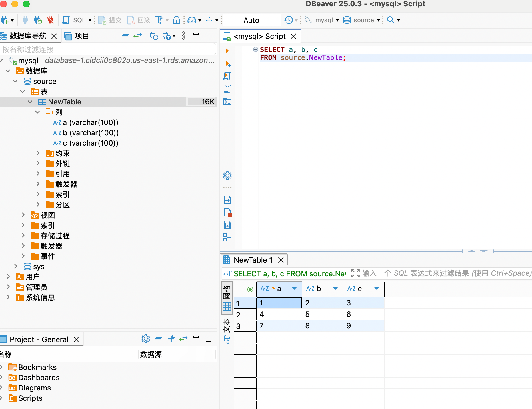Select the NewTable 1 results tab

click(253, 260)
